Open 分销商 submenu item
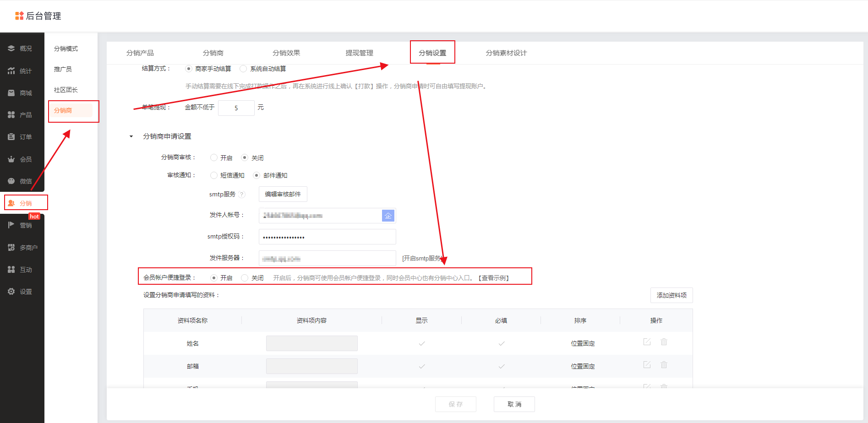868x423 pixels. point(71,110)
